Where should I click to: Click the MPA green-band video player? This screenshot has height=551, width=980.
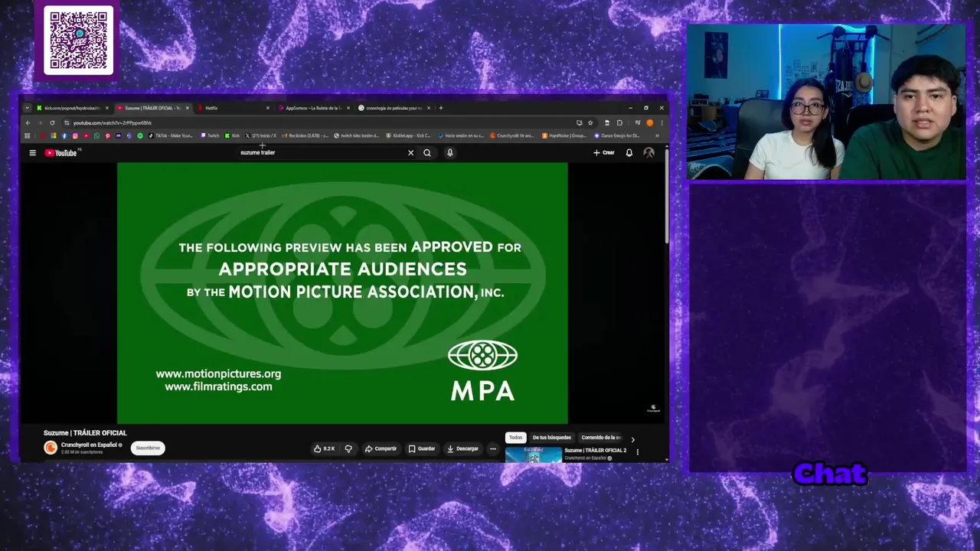(342, 292)
